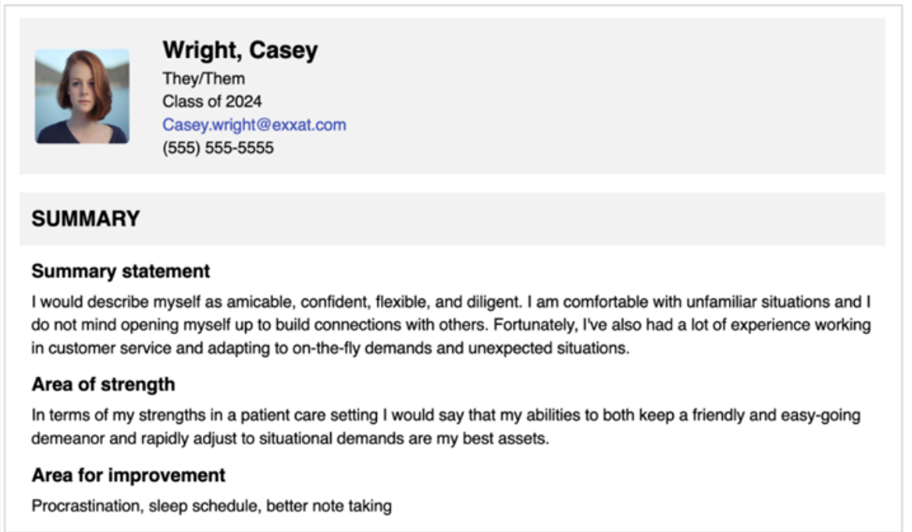Select the name heading Wright, Casey

(240, 50)
